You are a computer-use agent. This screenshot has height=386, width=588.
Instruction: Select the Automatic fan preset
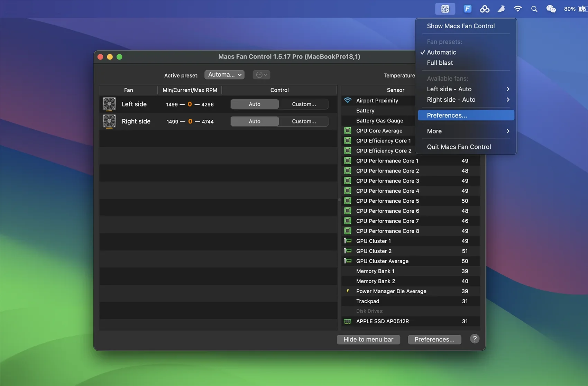point(466,52)
